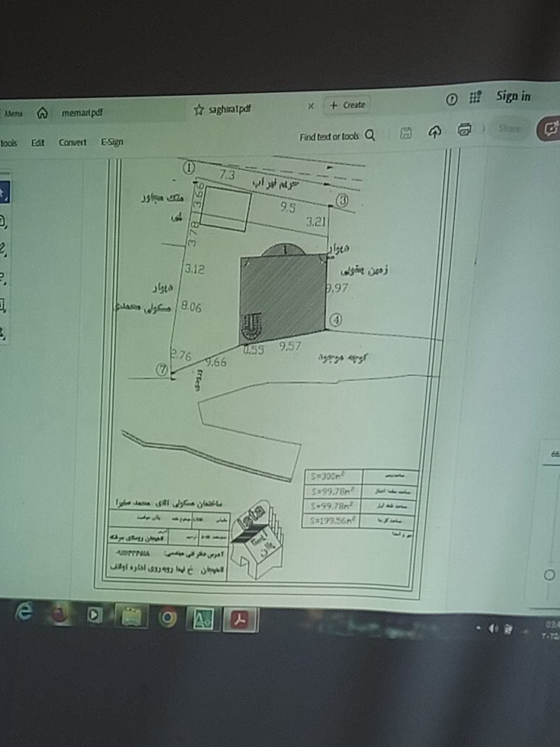560x747 pixels.
Task: Click the Create button
Action: (347, 105)
